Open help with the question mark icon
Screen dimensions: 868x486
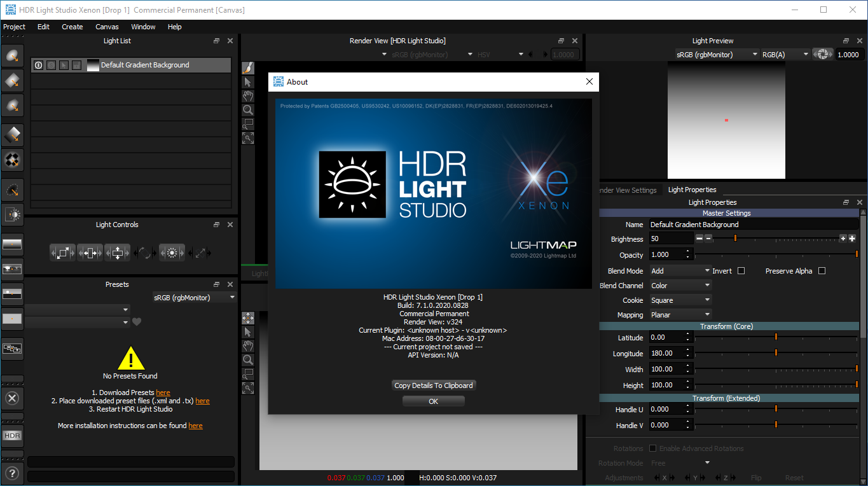[x=13, y=474]
